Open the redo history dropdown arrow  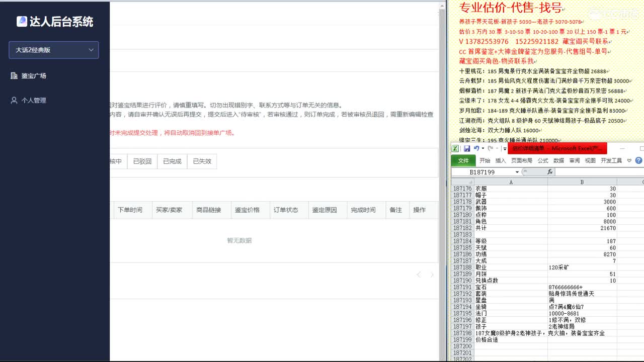tap(497, 148)
